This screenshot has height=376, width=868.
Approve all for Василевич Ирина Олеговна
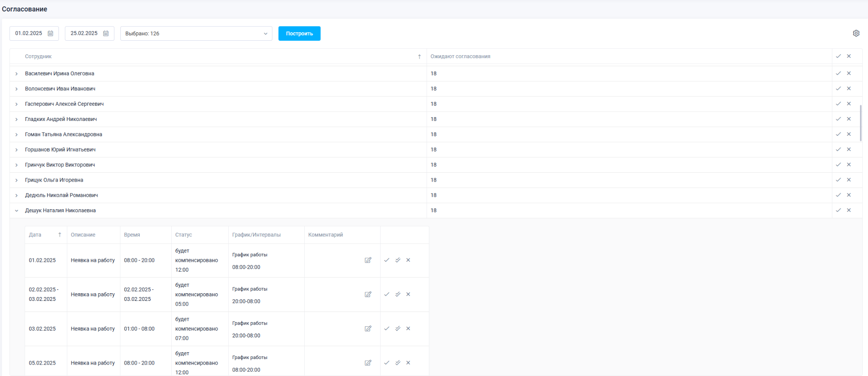(838, 73)
